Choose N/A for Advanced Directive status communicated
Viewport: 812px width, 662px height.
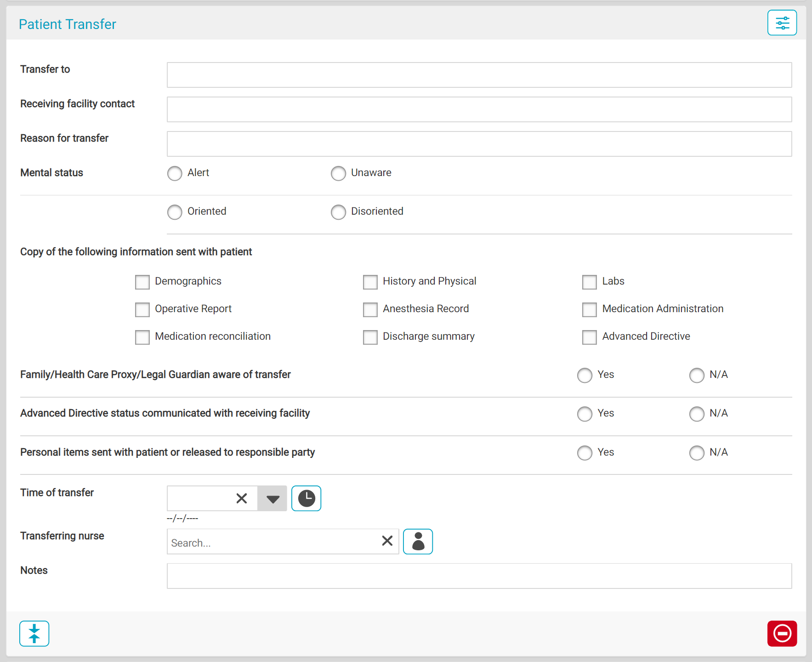click(697, 414)
